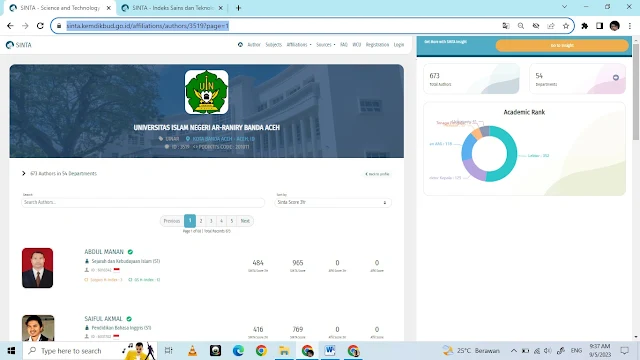Open the Windows Start menu
The width and height of the screenshot is (640, 360).
point(11,351)
